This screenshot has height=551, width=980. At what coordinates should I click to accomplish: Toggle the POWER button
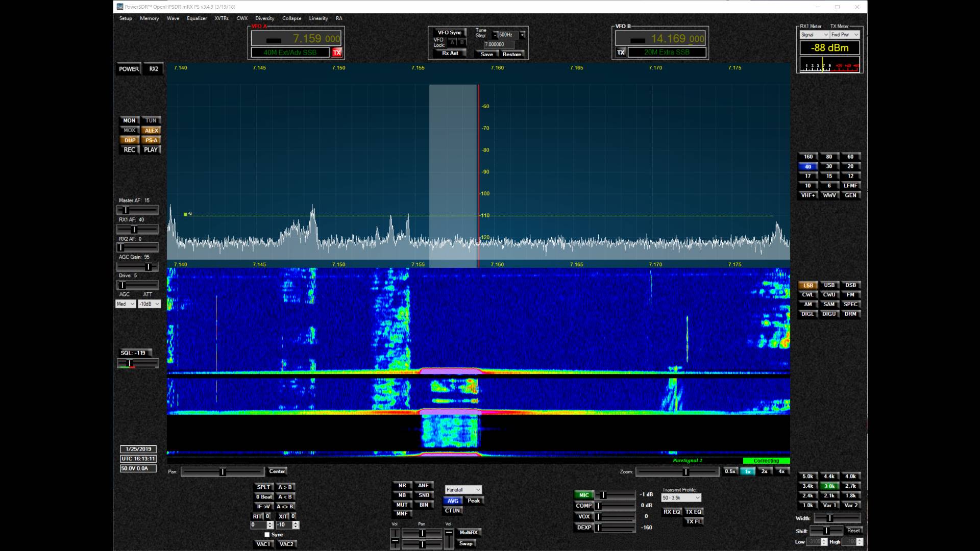point(129,69)
